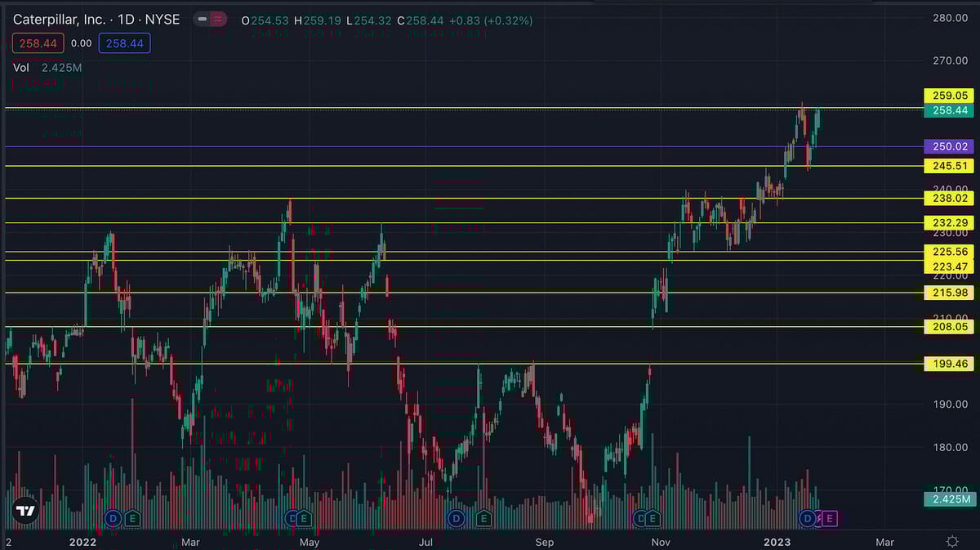Open dividend marker D right of 2023

coord(808,518)
